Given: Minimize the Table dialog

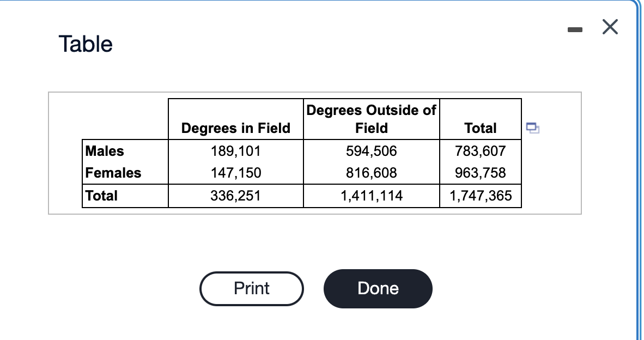Looking at the screenshot, I should [x=575, y=29].
